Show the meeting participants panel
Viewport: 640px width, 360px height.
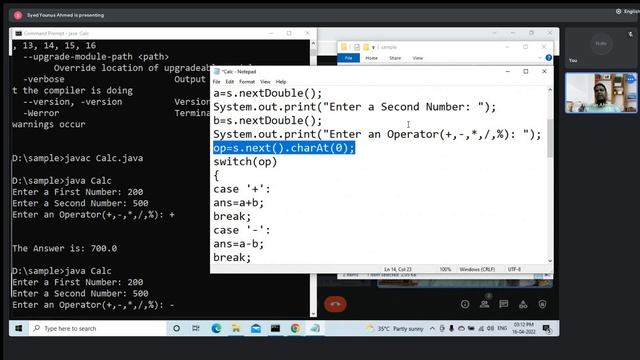484,304
